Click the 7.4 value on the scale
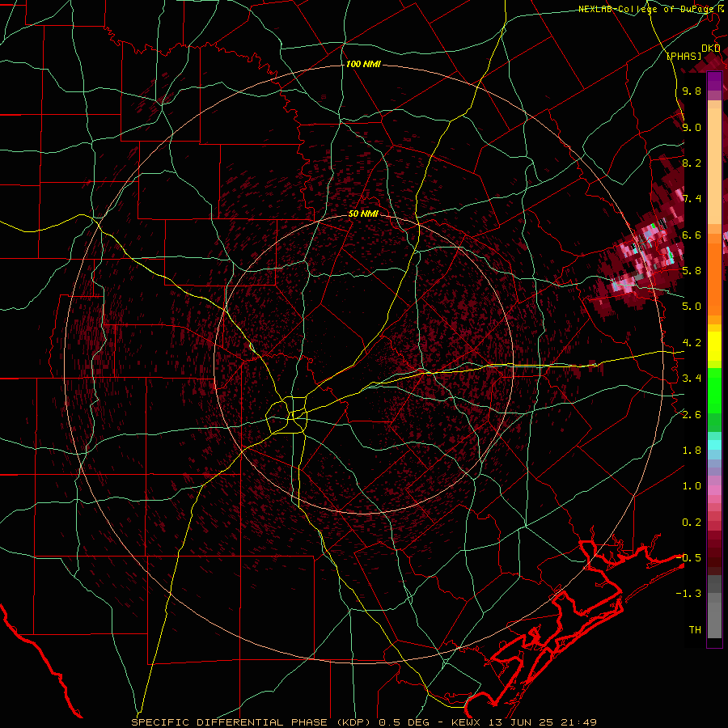The width and height of the screenshot is (728, 728). coord(692,199)
